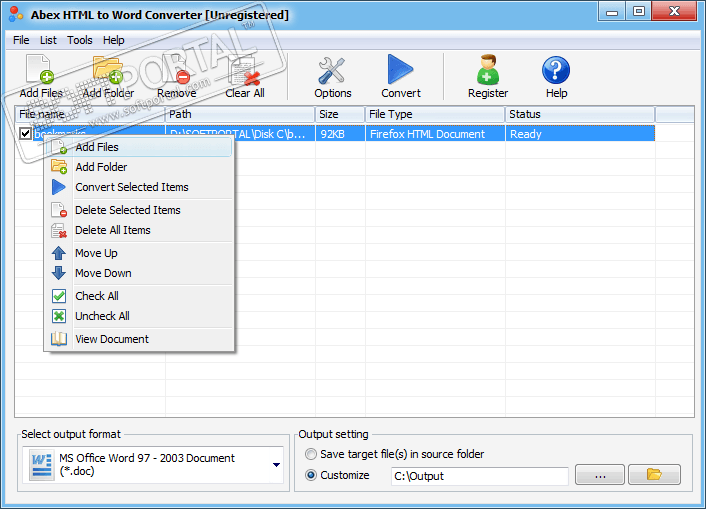The width and height of the screenshot is (706, 509).
Task: Click the Word document format icon
Action: tap(41, 465)
